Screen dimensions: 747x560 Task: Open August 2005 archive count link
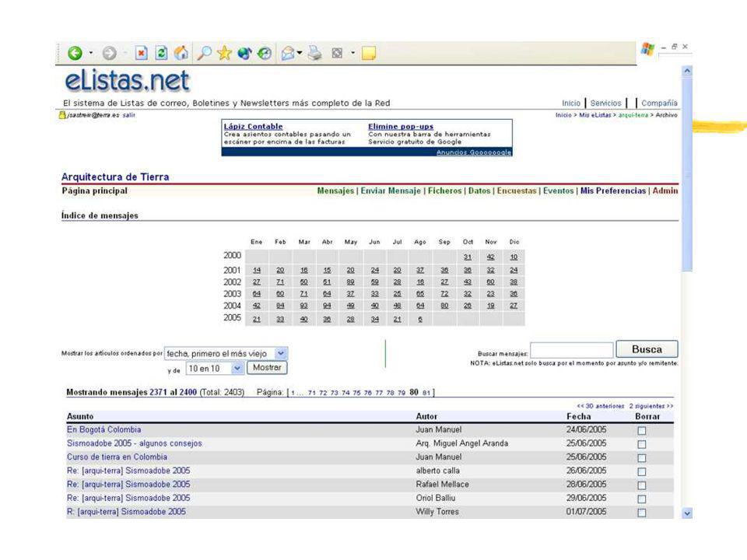(x=420, y=319)
